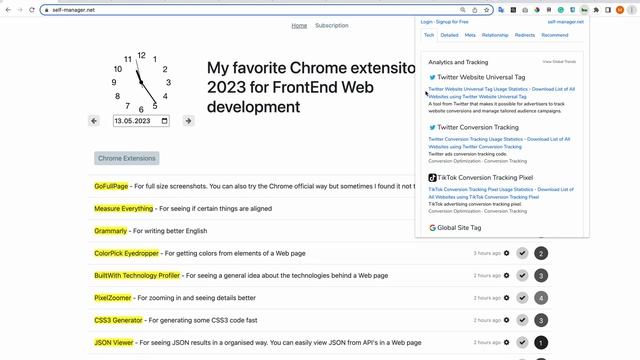Click priority badge 4 on PixelZoomer row
This screenshot has width=640, height=360.
pyautogui.click(x=541, y=298)
